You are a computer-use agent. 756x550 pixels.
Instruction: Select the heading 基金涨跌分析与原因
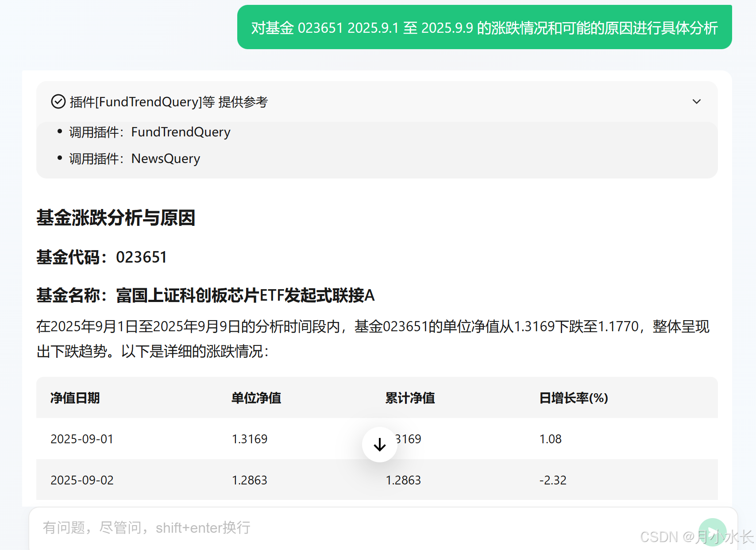116,218
